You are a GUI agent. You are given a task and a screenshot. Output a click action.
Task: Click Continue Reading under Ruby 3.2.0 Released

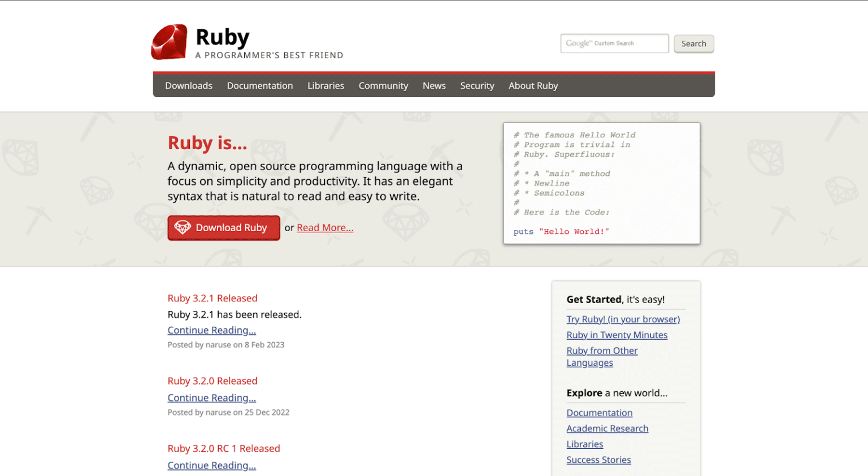212,397
